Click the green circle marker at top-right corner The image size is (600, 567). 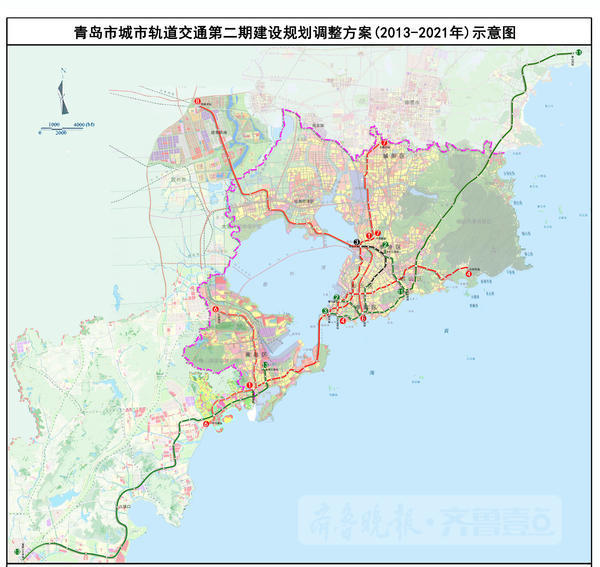point(578,52)
